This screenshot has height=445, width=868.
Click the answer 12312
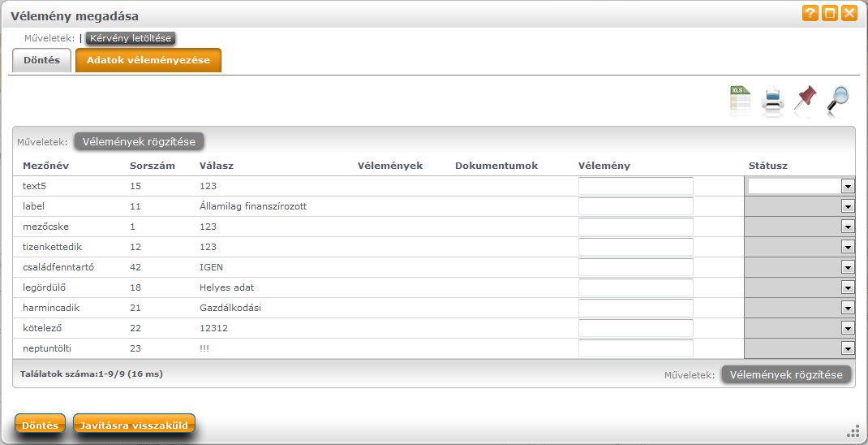coord(213,328)
